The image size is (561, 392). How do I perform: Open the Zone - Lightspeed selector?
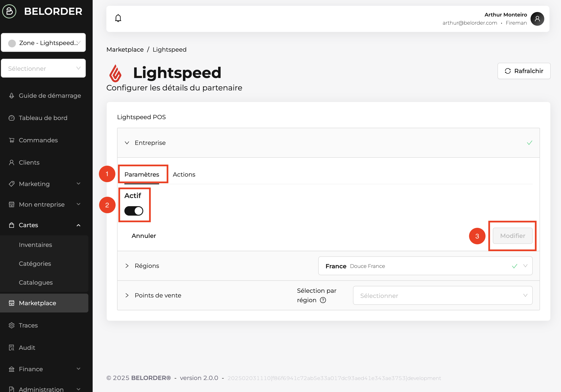point(44,43)
